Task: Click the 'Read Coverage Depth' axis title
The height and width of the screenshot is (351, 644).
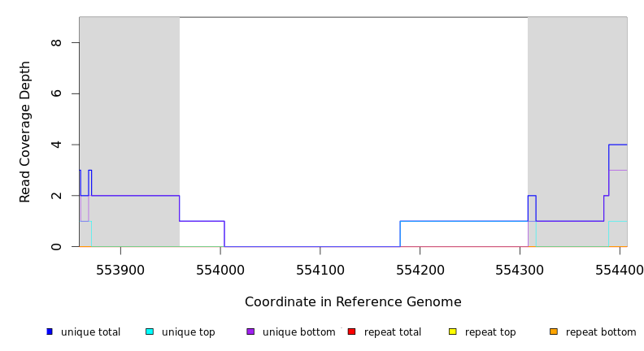Action: 25,132
